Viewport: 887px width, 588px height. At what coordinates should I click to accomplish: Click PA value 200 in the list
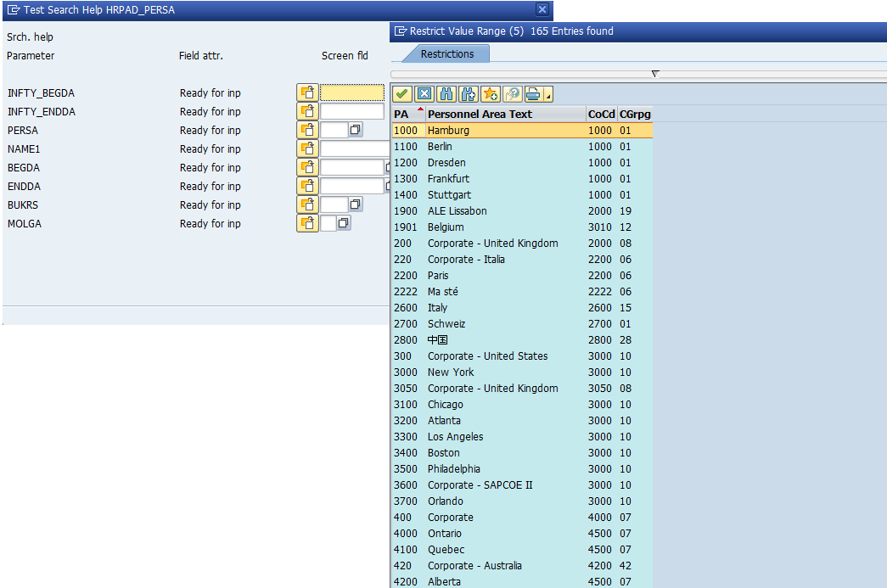(x=403, y=244)
